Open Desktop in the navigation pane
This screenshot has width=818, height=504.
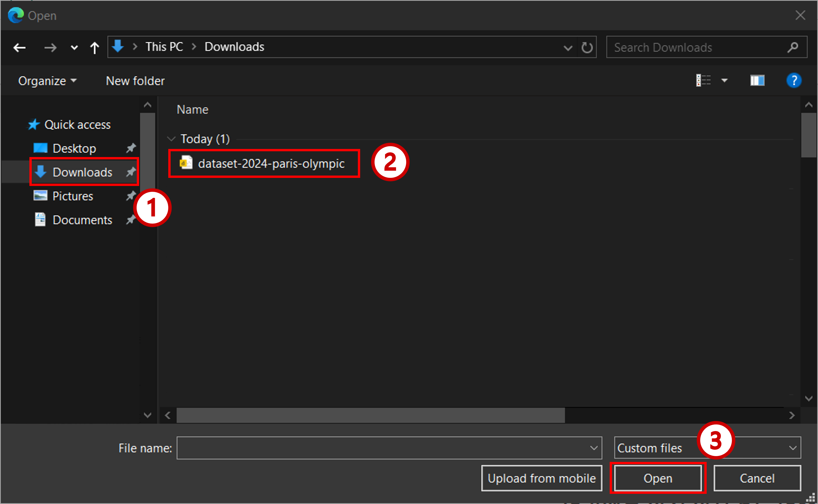[x=74, y=148]
